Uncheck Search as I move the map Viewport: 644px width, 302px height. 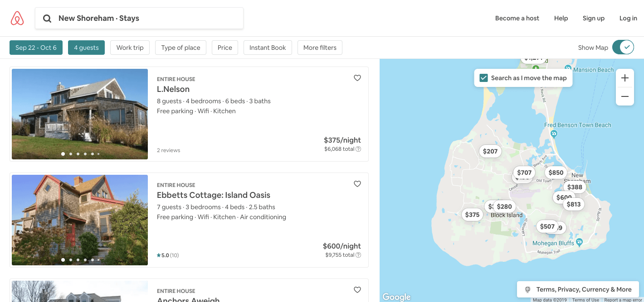[x=483, y=78]
